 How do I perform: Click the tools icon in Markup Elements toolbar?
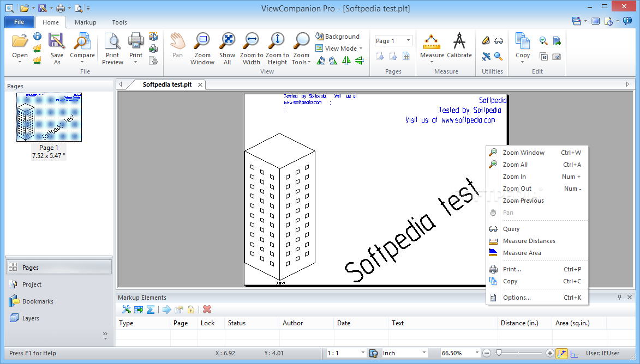(x=127, y=310)
